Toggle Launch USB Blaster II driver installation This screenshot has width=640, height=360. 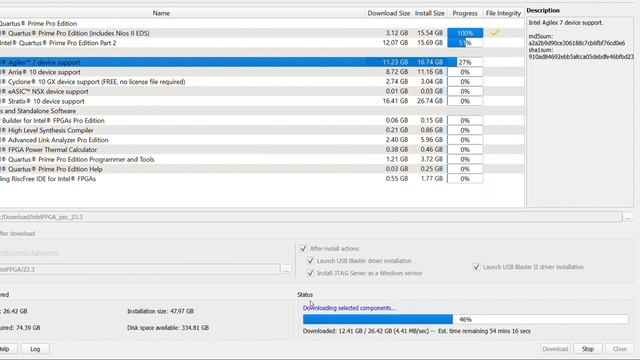click(476, 267)
